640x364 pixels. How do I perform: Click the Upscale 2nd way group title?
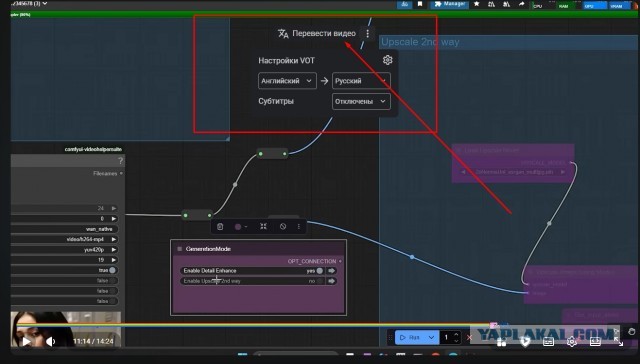click(x=420, y=42)
